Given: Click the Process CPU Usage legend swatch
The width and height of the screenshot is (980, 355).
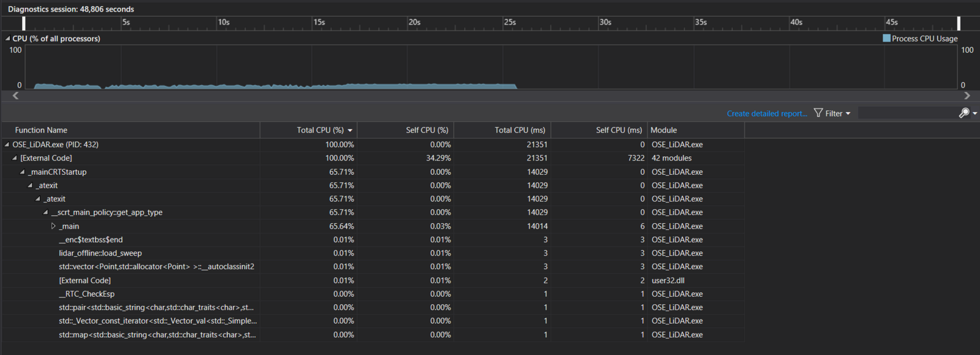Looking at the screenshot, I should click(x=886, y=38).
